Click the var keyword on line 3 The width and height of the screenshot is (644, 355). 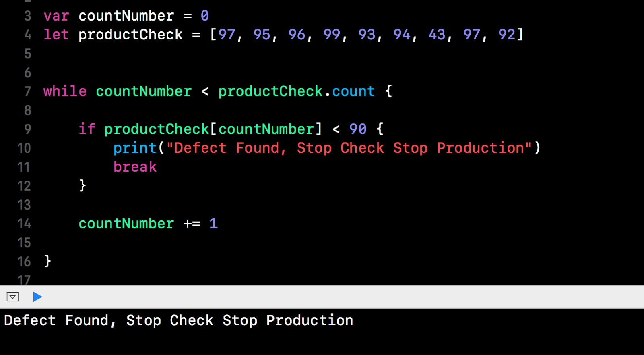[56, 16]
